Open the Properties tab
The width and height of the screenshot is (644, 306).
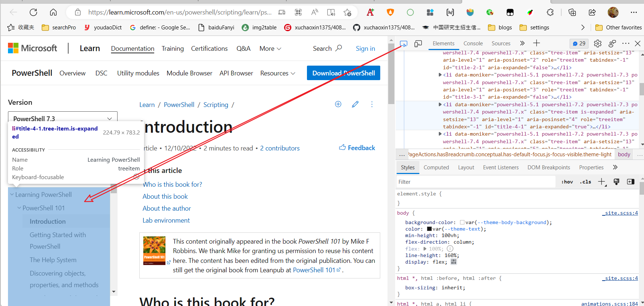591,168
